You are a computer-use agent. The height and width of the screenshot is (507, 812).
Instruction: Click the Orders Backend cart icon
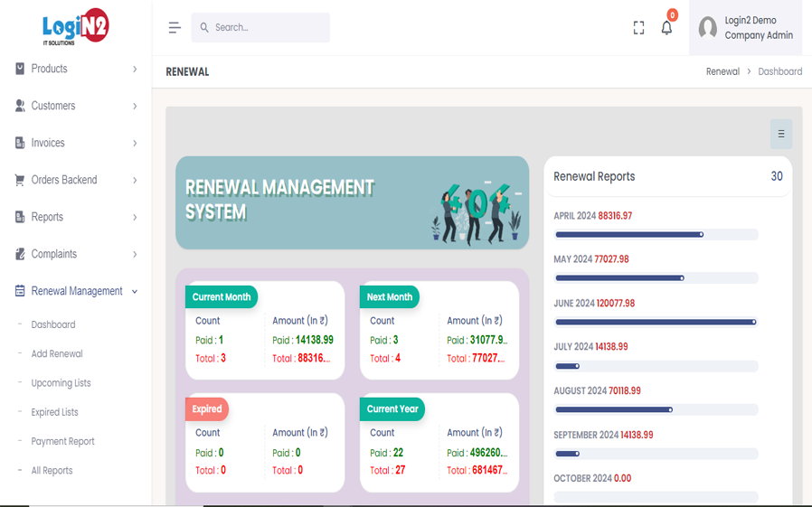pyautogui.click(x=20, y=180)
